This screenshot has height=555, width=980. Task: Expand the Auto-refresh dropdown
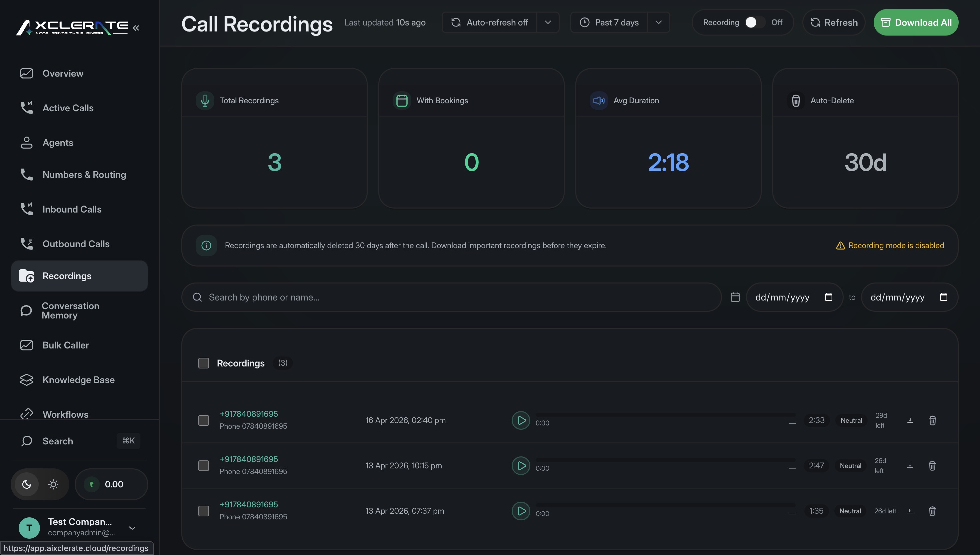click(x=548, y=22)
